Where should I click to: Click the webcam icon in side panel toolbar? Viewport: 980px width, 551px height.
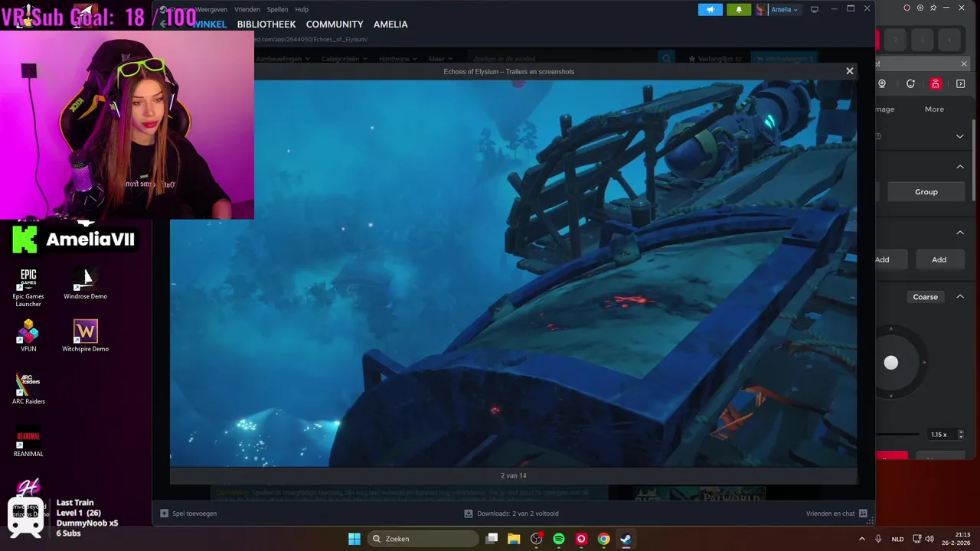click(x=882, y=84)
